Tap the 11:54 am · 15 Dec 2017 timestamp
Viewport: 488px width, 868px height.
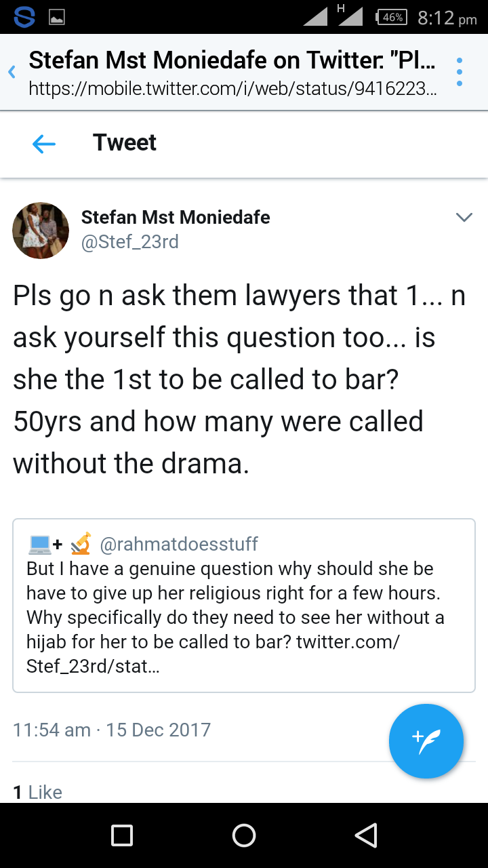[x=112, y=730]
